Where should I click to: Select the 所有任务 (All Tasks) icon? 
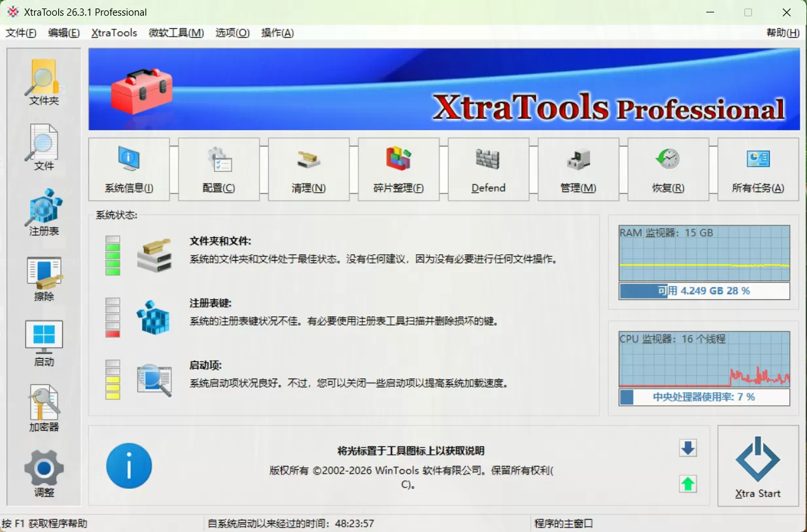758,169
